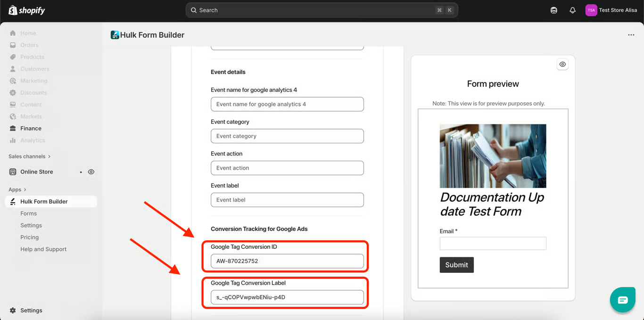View Online Store via eye icon
The height and width of the screenshot is (320, 644).
click(x=91, y=172)
